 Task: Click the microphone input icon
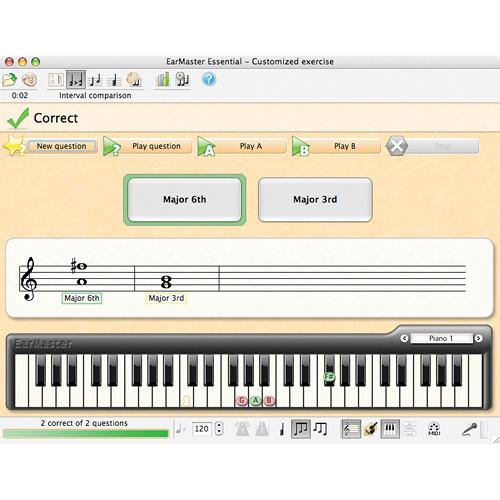[469, 429]
